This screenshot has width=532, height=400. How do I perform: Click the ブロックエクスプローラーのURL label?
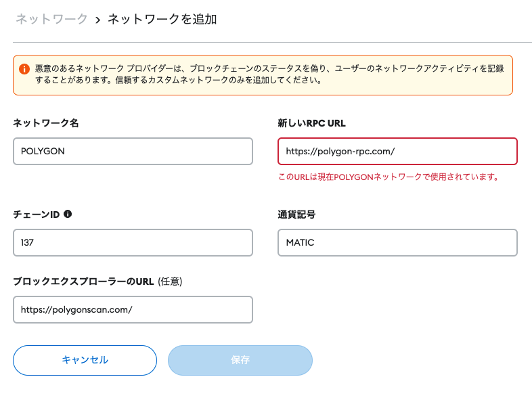click(83, 282)
